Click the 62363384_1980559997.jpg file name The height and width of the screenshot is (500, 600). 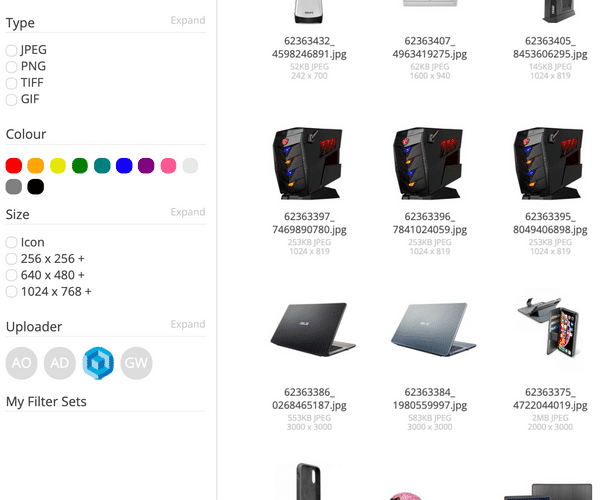(x=430, y=399)
